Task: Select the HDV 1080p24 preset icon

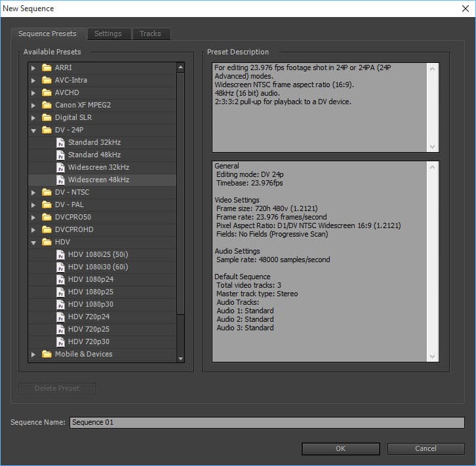Action: 61,279
